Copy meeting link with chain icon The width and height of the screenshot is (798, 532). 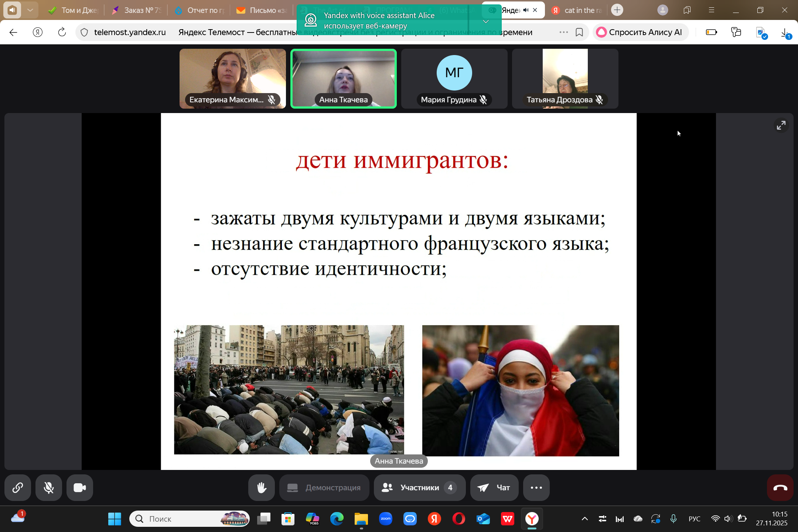point(17,488)
